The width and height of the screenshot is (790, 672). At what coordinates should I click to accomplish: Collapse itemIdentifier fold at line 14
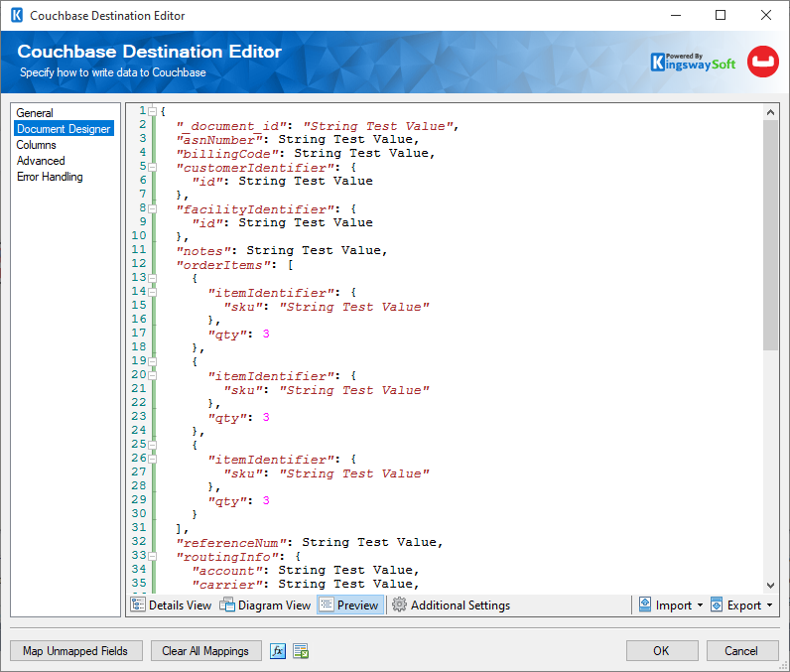pyautogui.click(x=152, y=292)
